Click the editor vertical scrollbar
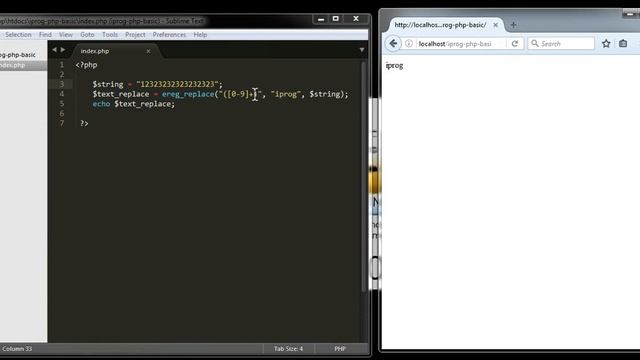Viewport: 640px width, 360px height. point(363,176)
